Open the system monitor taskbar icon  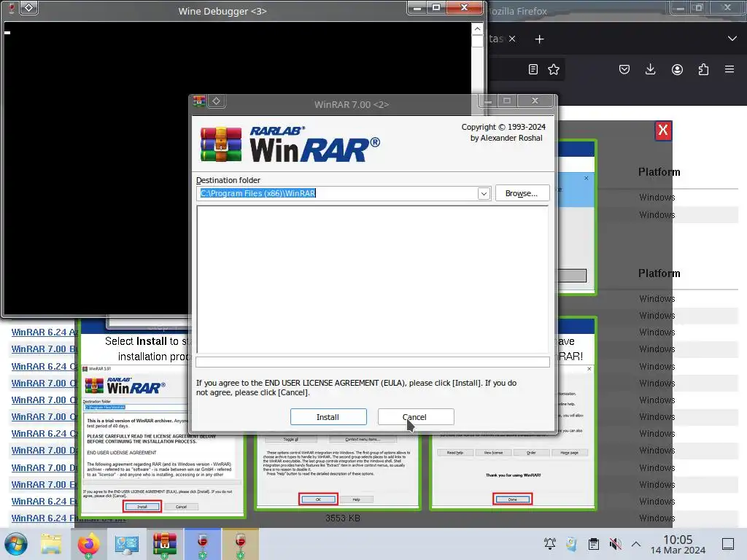(x=127, y=544)
